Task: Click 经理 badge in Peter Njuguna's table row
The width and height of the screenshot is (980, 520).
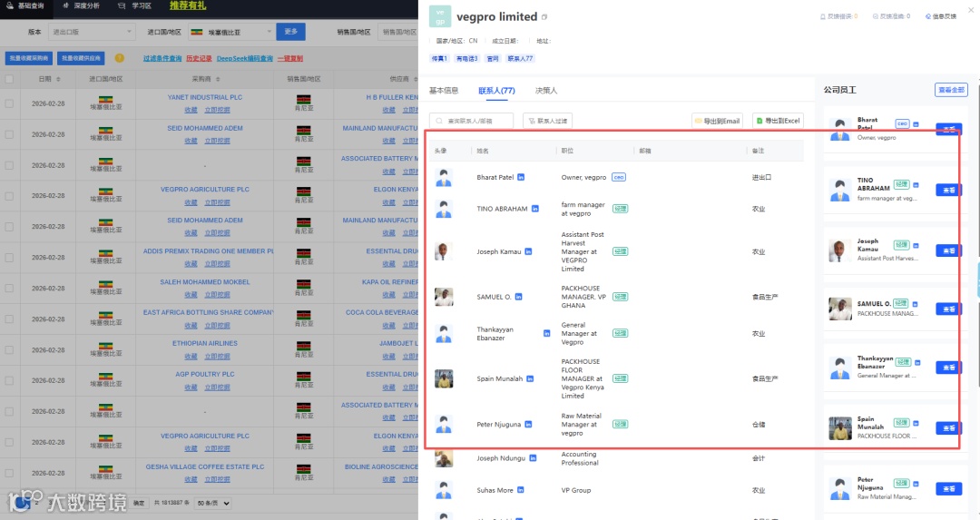Action: click(620, 425)
